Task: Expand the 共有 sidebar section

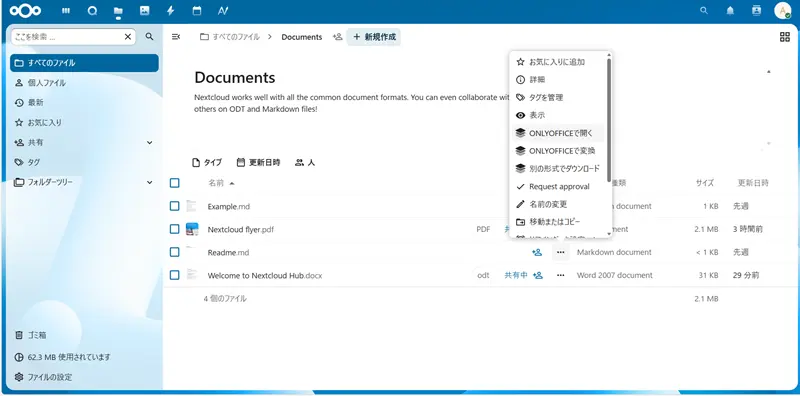Action: 149,142
